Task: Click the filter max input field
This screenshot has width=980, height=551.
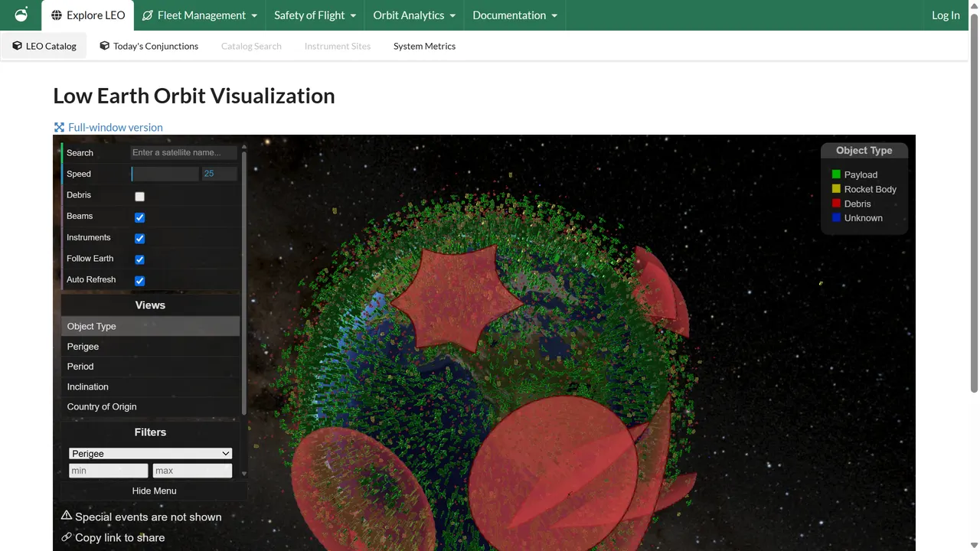Action: point(192,471)
